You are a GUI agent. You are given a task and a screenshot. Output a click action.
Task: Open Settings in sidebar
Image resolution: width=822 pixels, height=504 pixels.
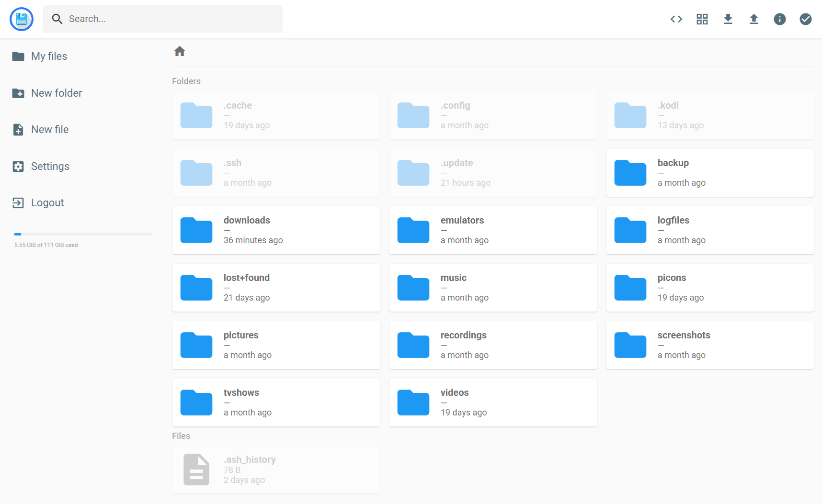click(x=50, y=167)
